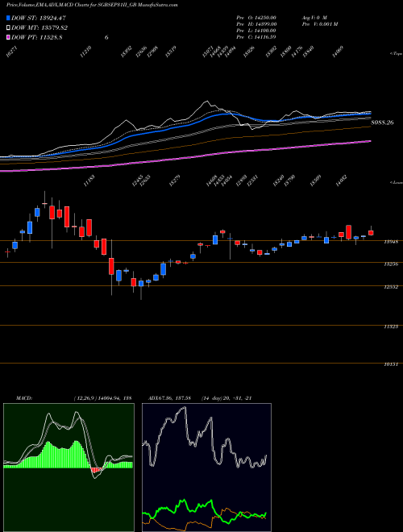Click the 13948 price level label

pyautogui.click(x=391, y=243)
